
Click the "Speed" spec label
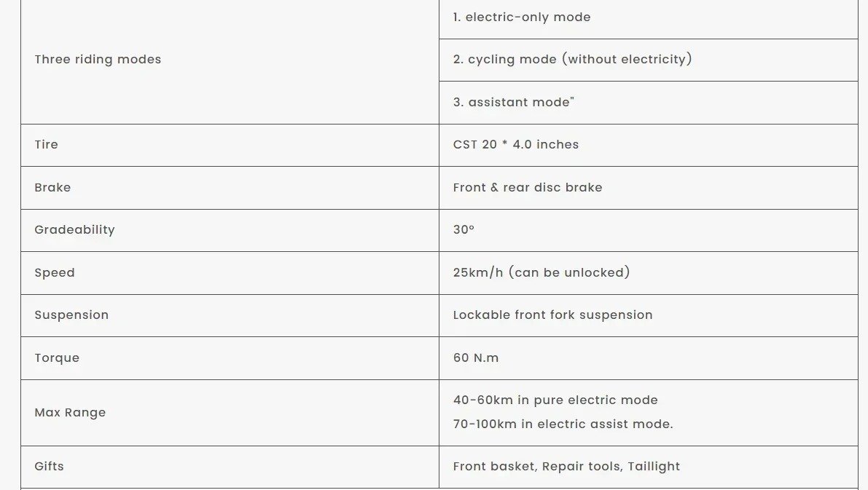[x=55, y=273]
